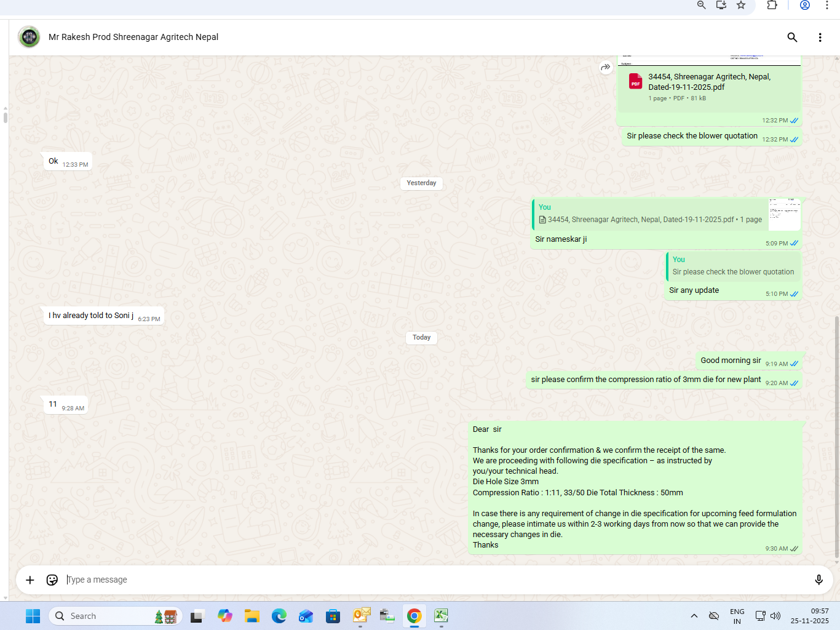This screenshot has height=630, width=840.
Task: Open Mr Rakesh contact info header
Action: tap(133, 37)
